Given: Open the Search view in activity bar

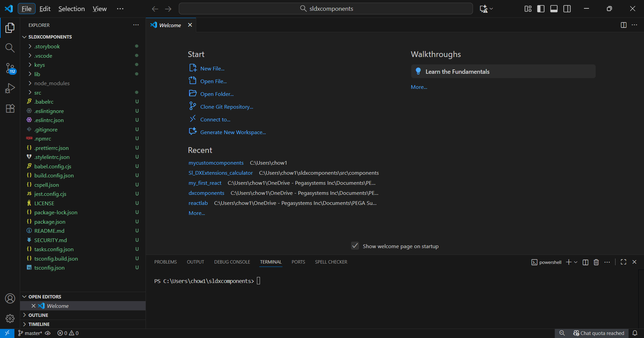Looking at the screenshot, I should click(x=10, y=48).
